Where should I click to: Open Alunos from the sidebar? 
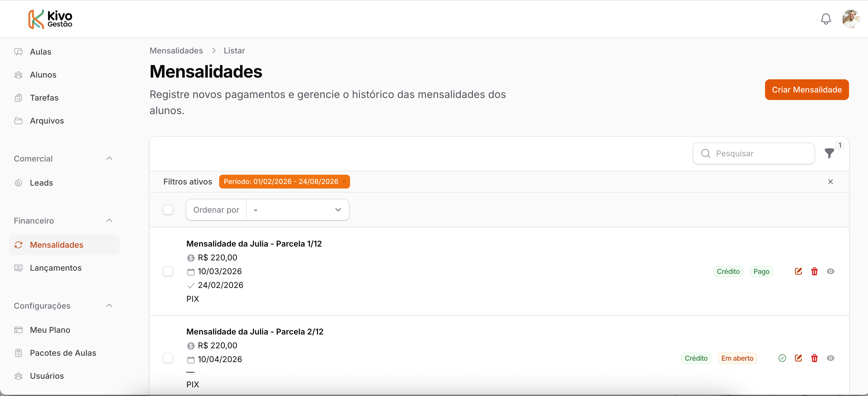pyautogui.click(x=43, y=75)
